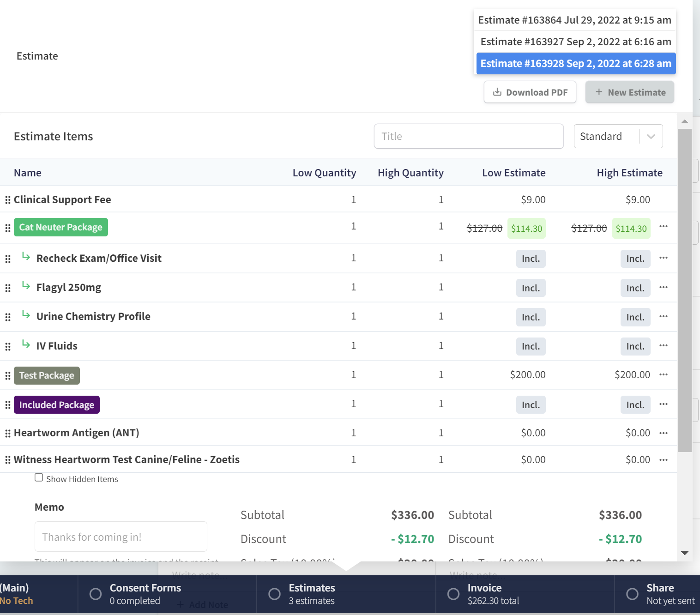Viewport: 700px width, 615px height.
Task: Open more options for Urine Chemistry Profile
Action: [663, 316]
